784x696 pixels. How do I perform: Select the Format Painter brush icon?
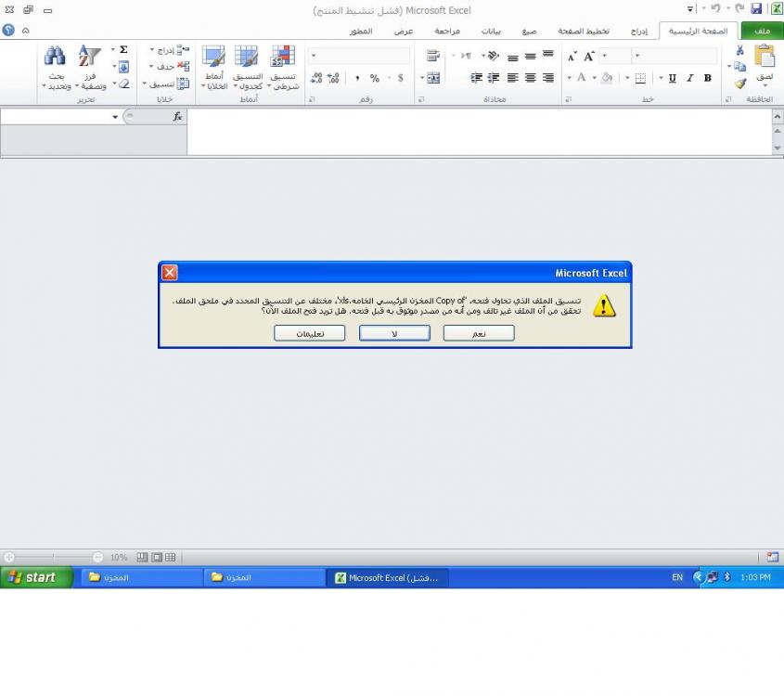pyautogui.click(x=740, y=83)
